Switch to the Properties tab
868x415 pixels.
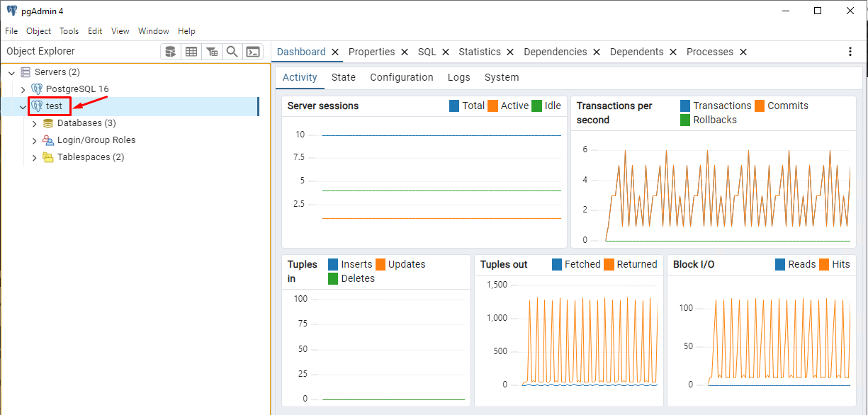(372, 52)
